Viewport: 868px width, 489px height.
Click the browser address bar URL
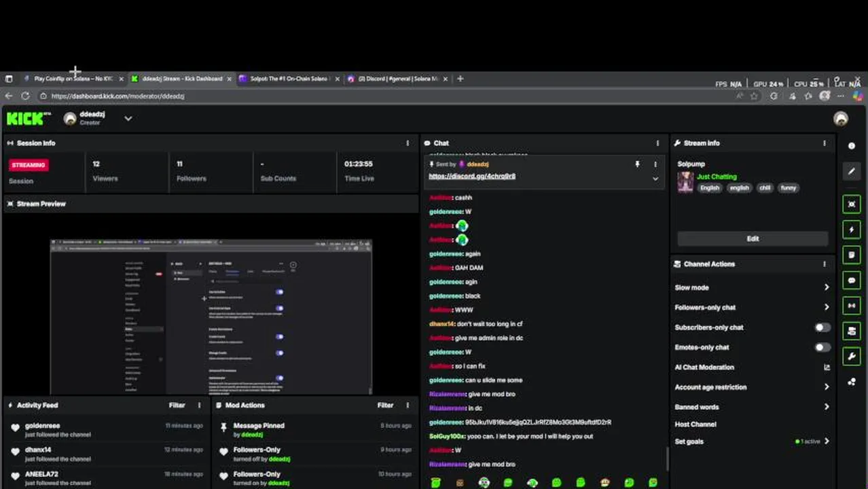click(117, 96)
